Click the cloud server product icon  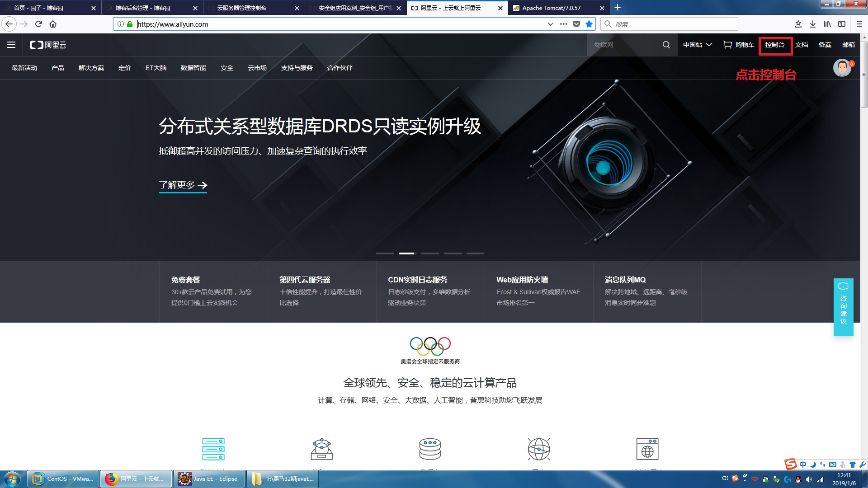[213, 449]
